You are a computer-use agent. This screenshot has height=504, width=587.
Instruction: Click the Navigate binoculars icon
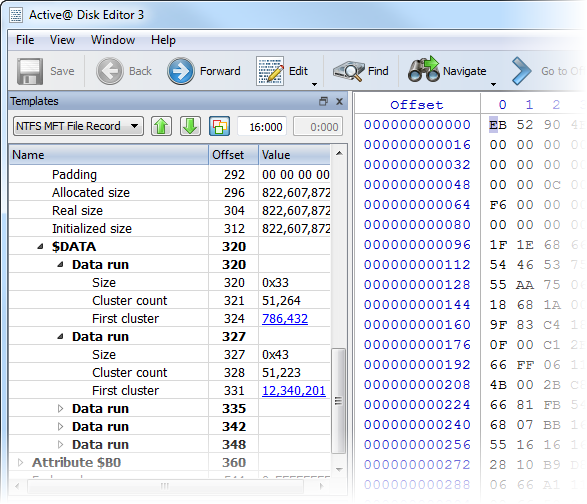[424, 69]
